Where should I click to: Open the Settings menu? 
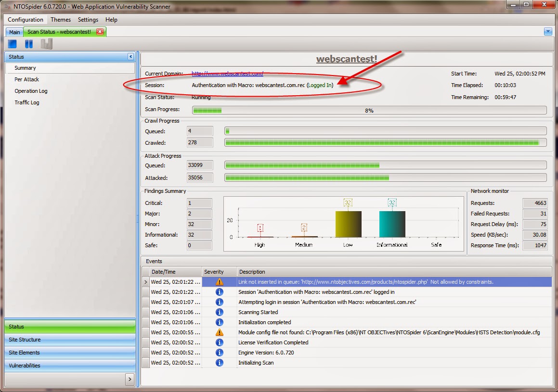(88, 20)
